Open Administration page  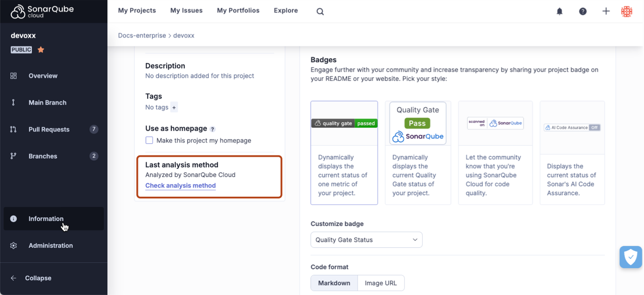coord(51,245)
